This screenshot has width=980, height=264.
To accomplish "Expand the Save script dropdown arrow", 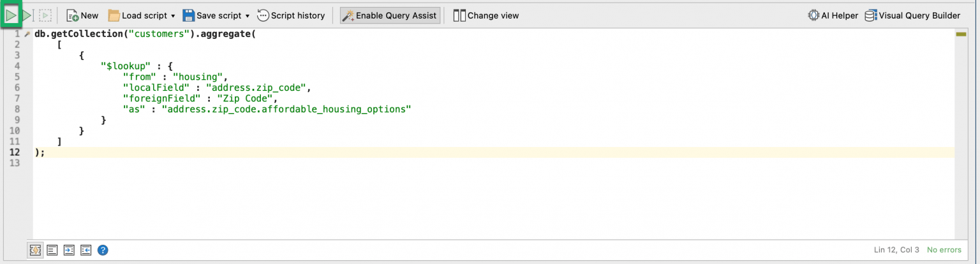I will click(x=248, y=15).
